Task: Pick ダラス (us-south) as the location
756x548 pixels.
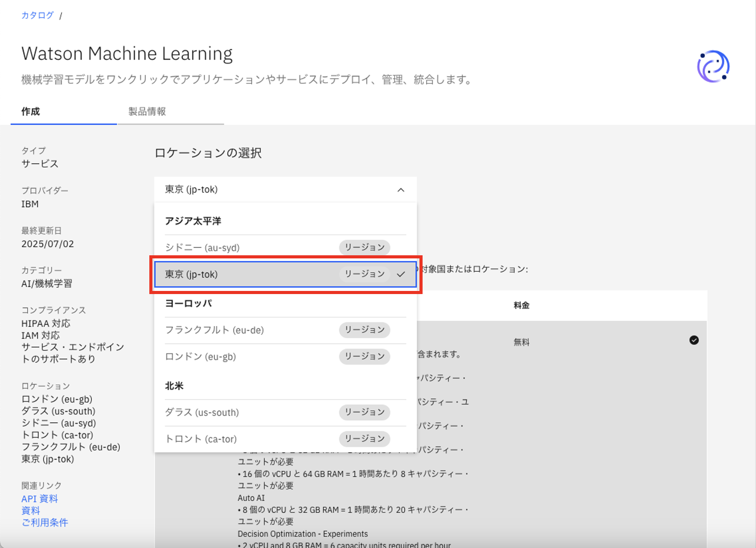Action: [202, 413]
